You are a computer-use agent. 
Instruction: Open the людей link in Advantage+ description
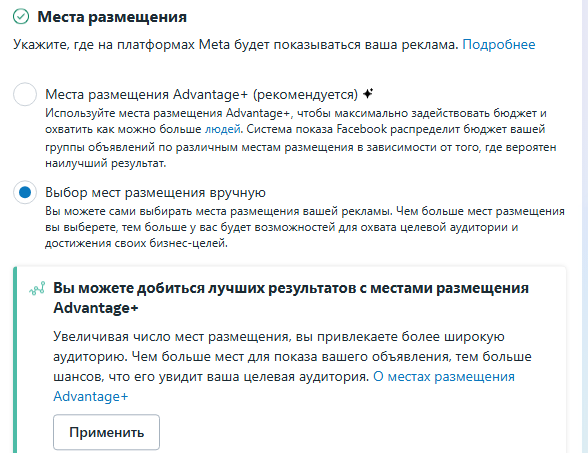coord(222,129)
